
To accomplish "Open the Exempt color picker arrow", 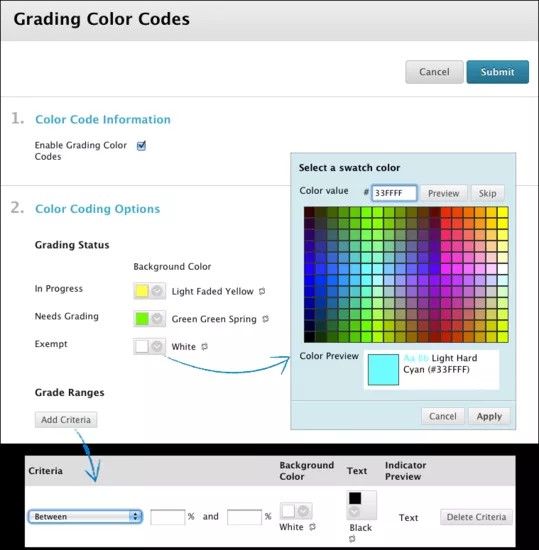I will (157, 346).
